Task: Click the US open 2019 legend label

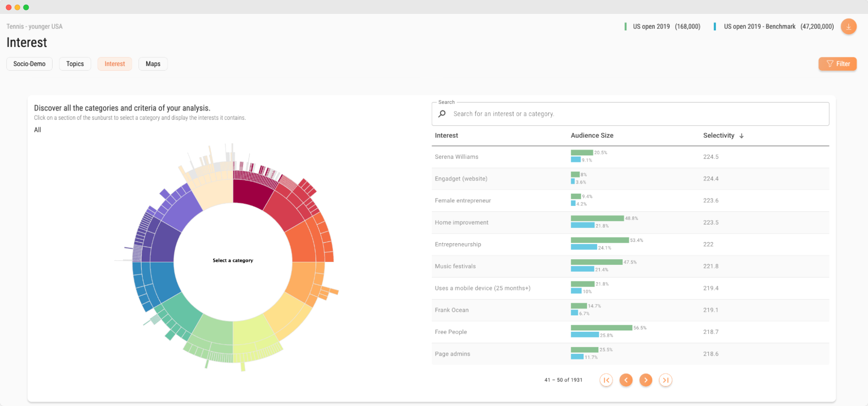Action: (651, 26)
